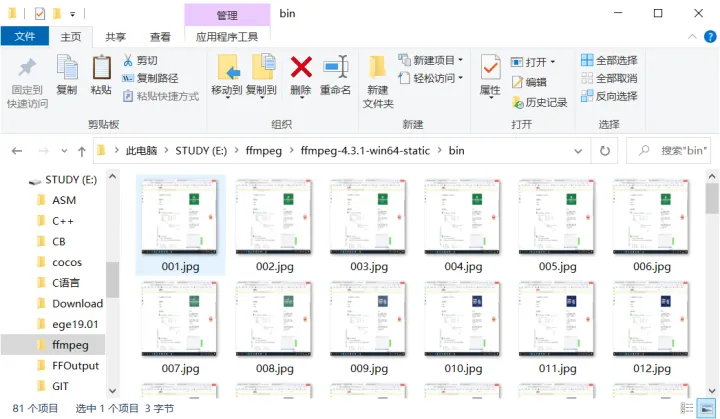Screen dimensions: 720x419
Task: Refresh the bin folder view
Action: [x=605, y=151]
